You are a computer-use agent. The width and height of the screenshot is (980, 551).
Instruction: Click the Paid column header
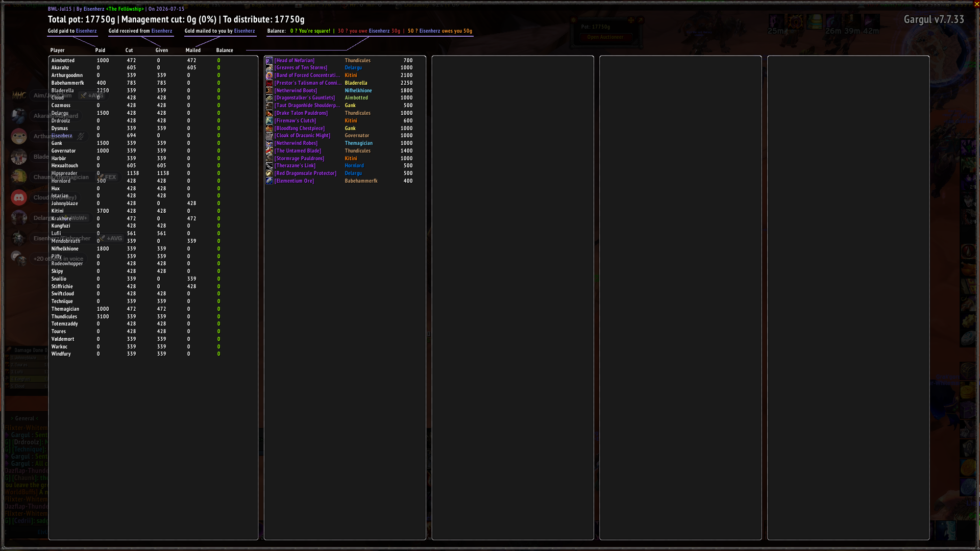(100, 51)
